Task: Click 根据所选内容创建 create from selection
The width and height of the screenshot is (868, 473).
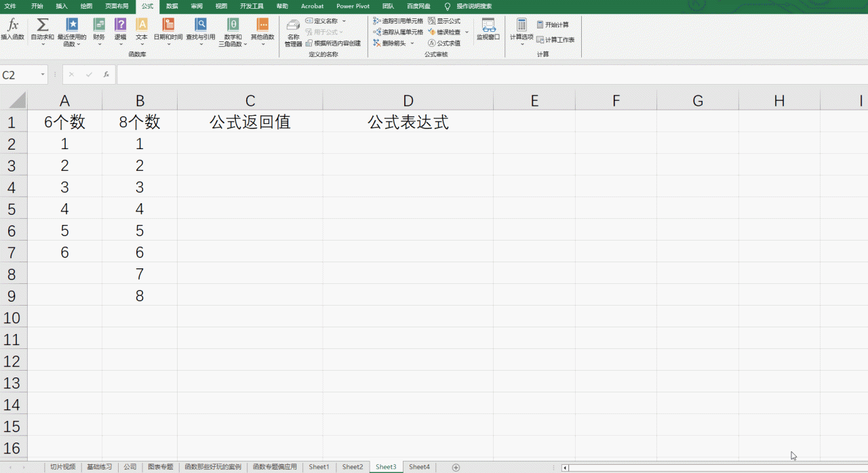Action: [333, 43]
